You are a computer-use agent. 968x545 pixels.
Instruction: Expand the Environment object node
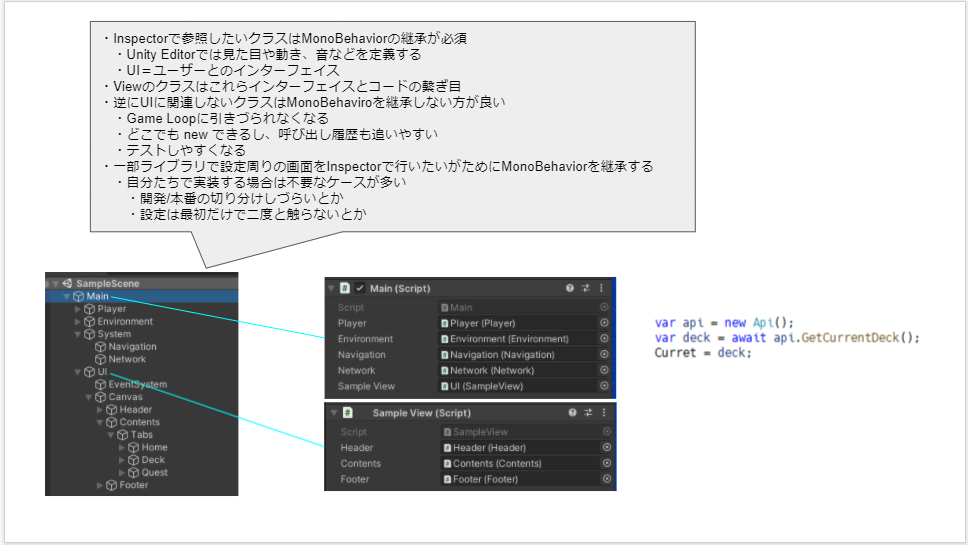(77, 322)
